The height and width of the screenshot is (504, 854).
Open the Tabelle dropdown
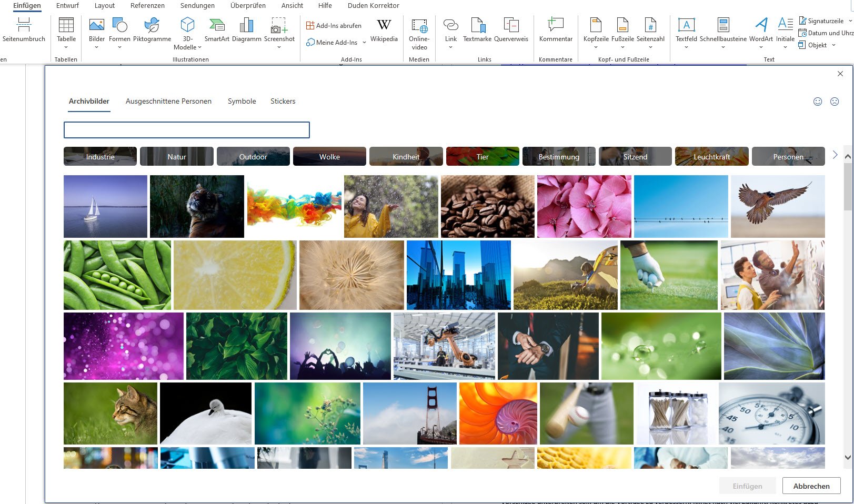[x=66, y=47]
